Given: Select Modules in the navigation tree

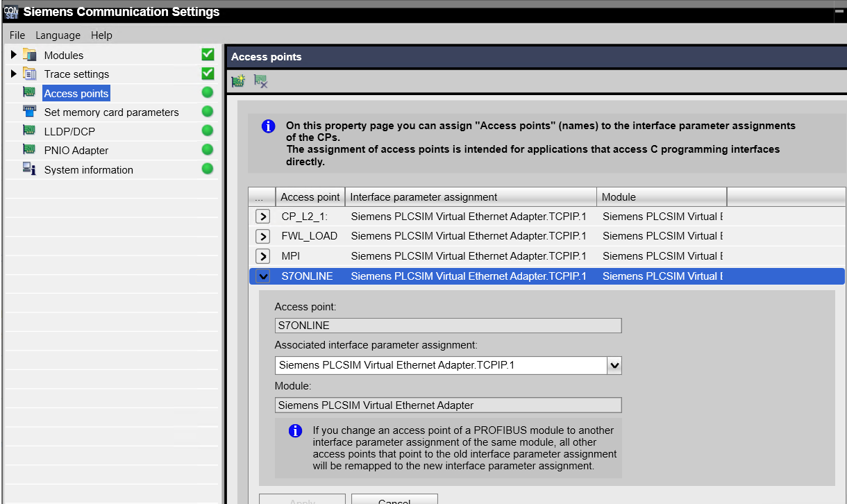Looking at the screenshot, I should pos(64,55).
